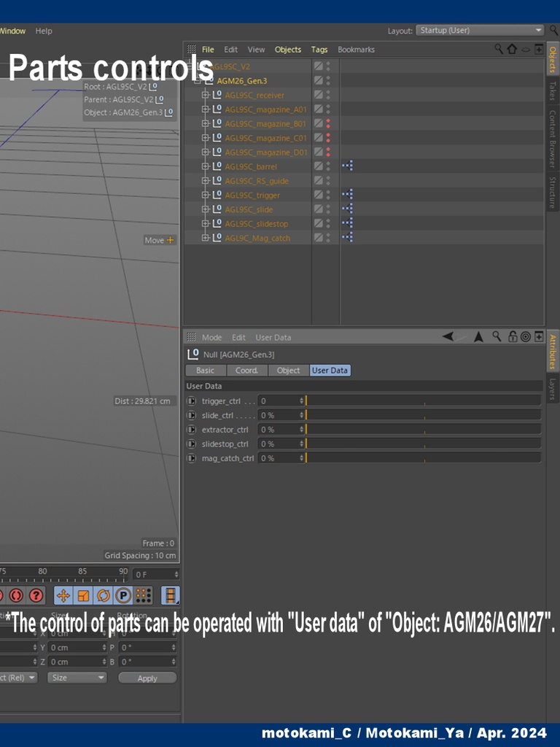560x747 pixels.
Task: Select Xpresso tag on AGL9C_Mag_catch
Action: click(347, 237)
